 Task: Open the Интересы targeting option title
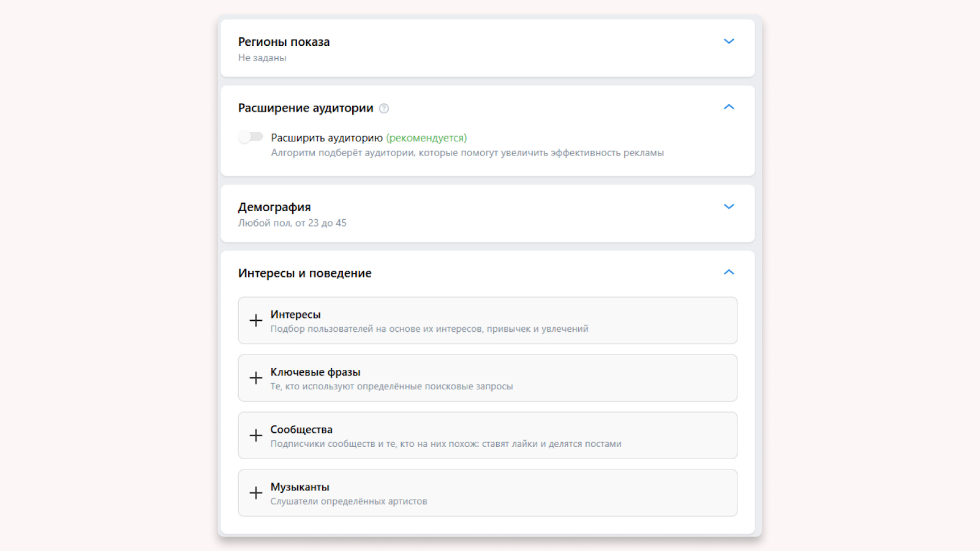(296, 315)
